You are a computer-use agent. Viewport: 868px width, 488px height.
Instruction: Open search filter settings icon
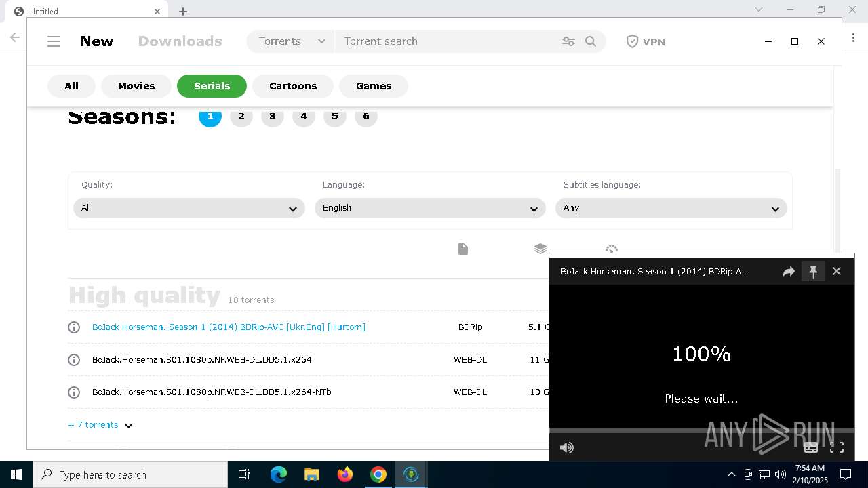(x=568, y=41)
